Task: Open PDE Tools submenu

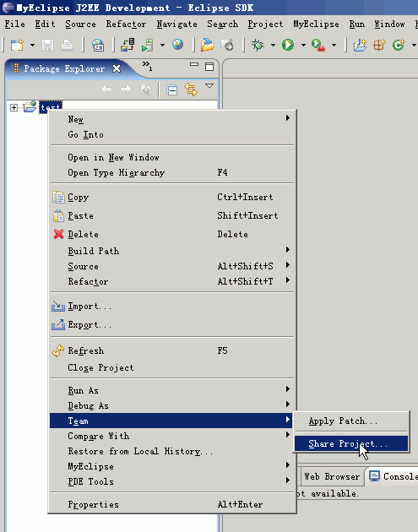Action: 172,482
